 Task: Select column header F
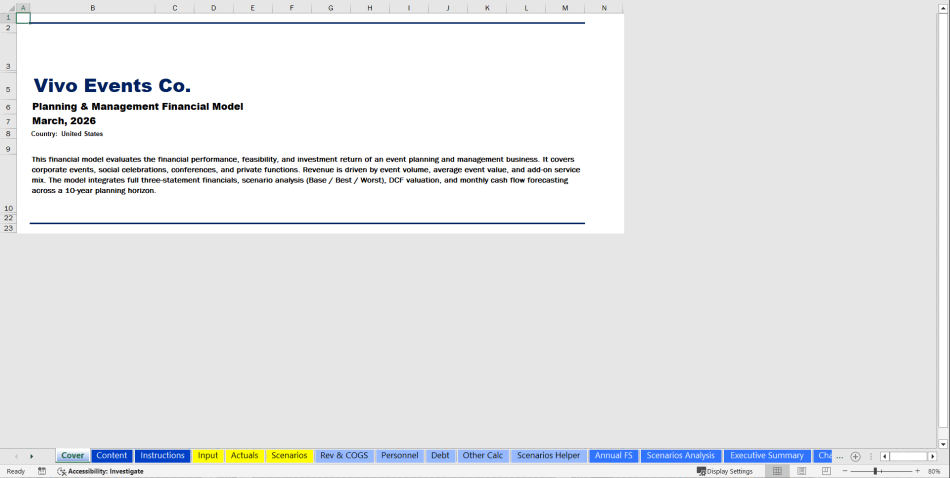pyautogui.click(x=291, y=7)
